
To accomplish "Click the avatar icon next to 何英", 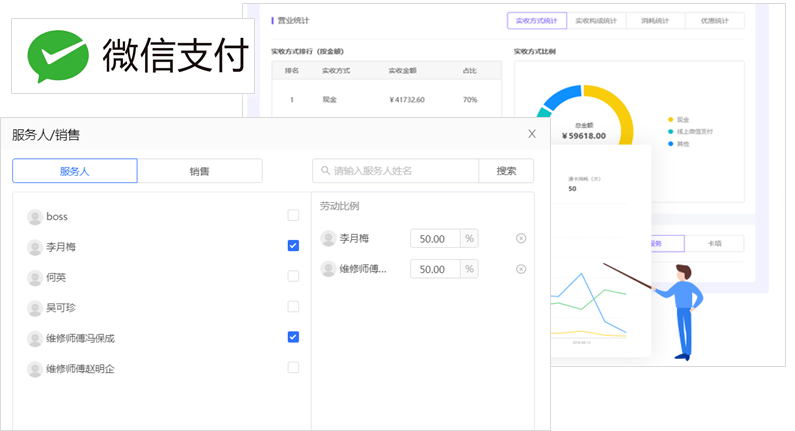I will coord(34,278).
